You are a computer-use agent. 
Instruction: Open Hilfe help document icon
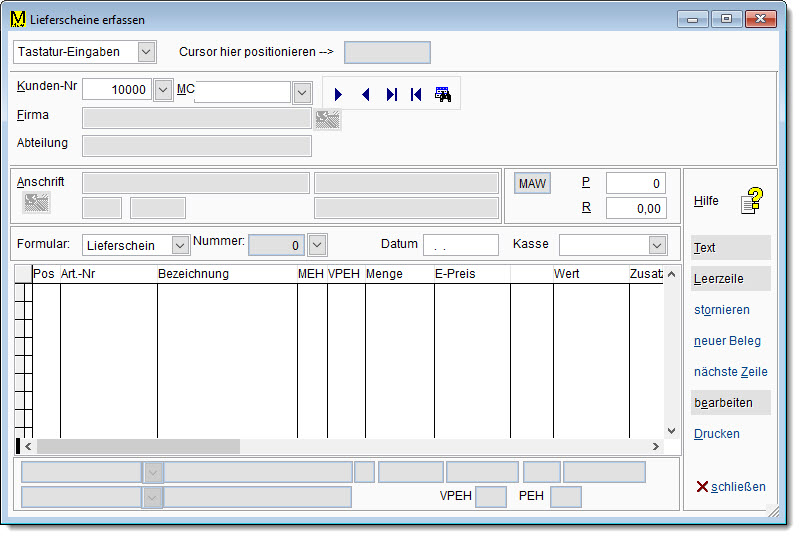point(751,201)
